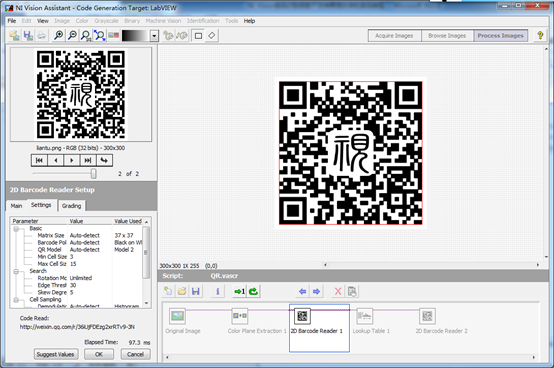554x368 pixels.
Task: Open the color palette dropdown arrow
Action: [154, 36]
